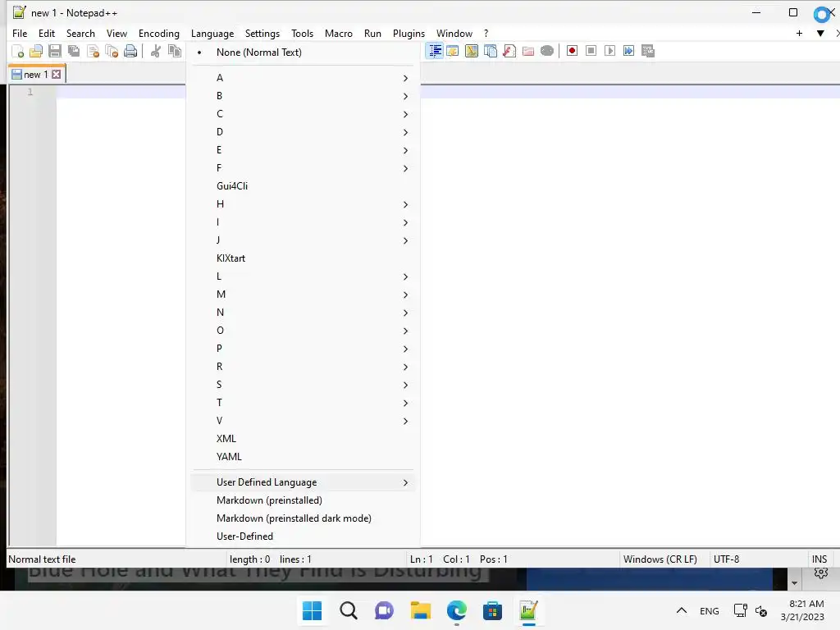The height and width of the screenshot is (630, 840).
Task: Click the Close document toolbar icon
Action: coord(93,51)
